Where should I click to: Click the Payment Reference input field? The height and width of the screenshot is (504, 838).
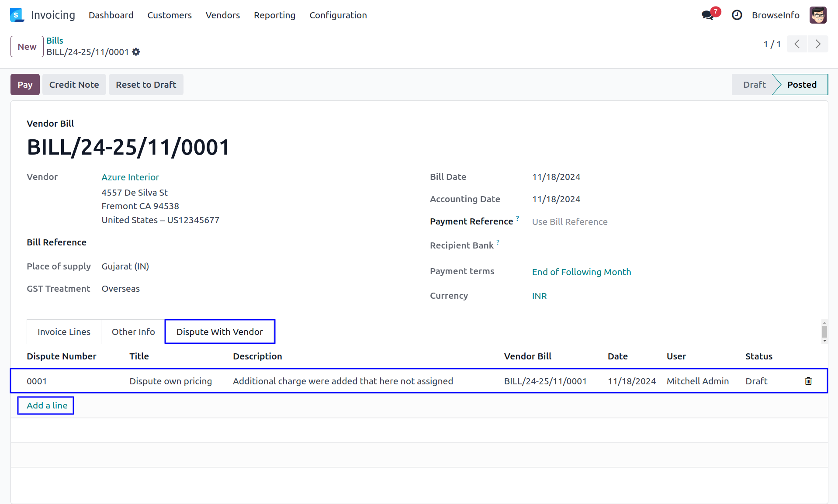pyautogui.click(x=569, y=222)
